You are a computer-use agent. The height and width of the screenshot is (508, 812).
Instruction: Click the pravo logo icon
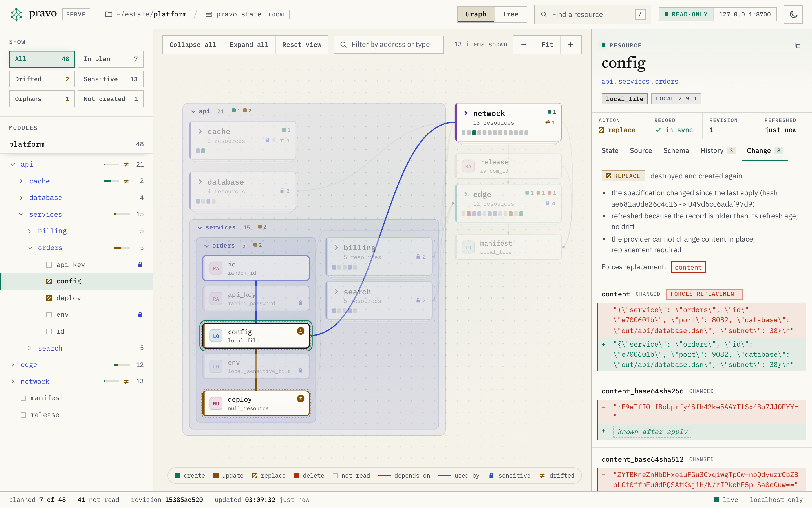tap(16, 14)
